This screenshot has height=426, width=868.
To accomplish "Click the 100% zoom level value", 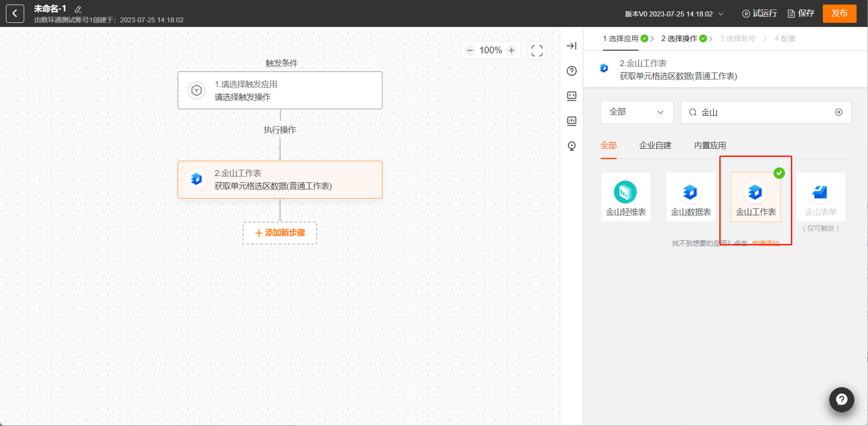I will click(x=491, y=50).
